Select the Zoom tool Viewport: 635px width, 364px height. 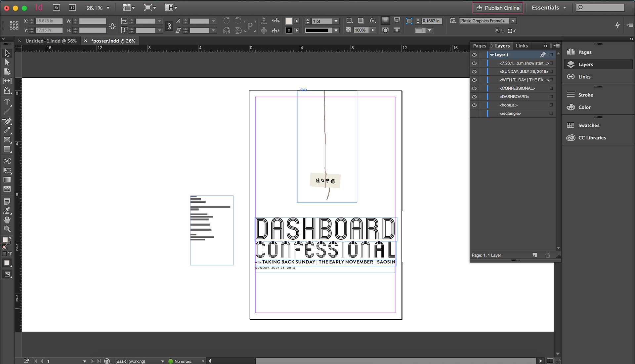[x=7, y=229]
